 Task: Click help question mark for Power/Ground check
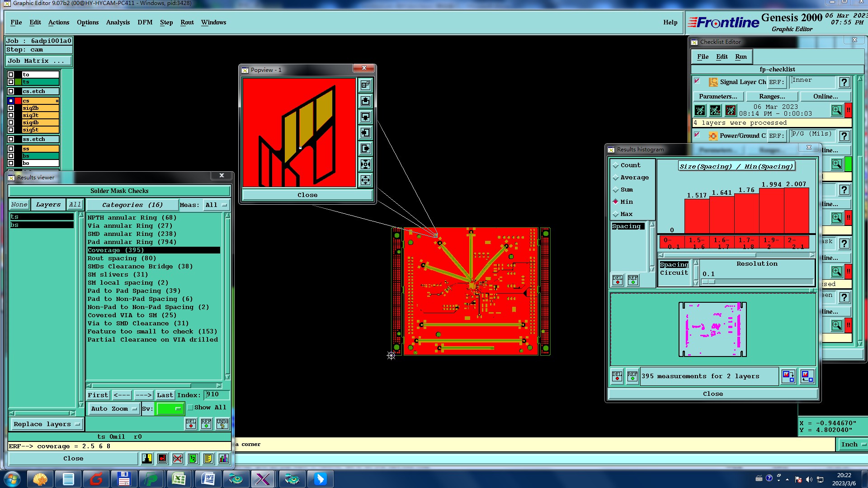[844, 136]
